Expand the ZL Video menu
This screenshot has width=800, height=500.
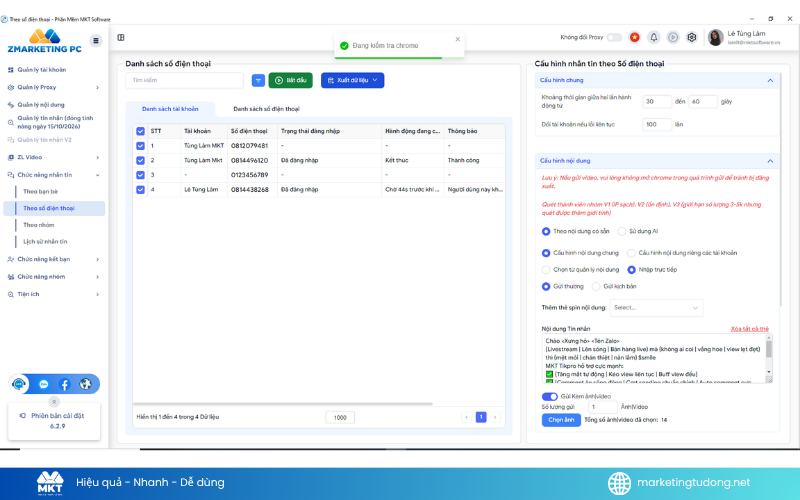click(x=53, y=157)
